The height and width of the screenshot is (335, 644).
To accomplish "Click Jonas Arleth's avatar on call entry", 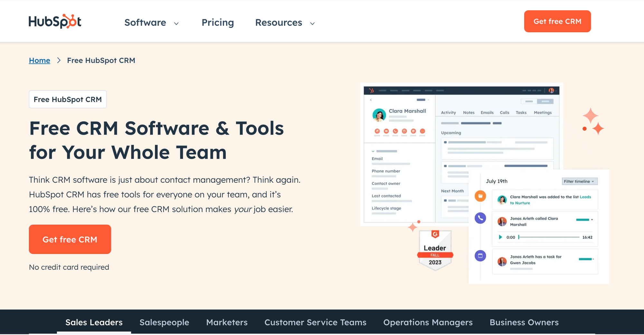I will [502, 221].
